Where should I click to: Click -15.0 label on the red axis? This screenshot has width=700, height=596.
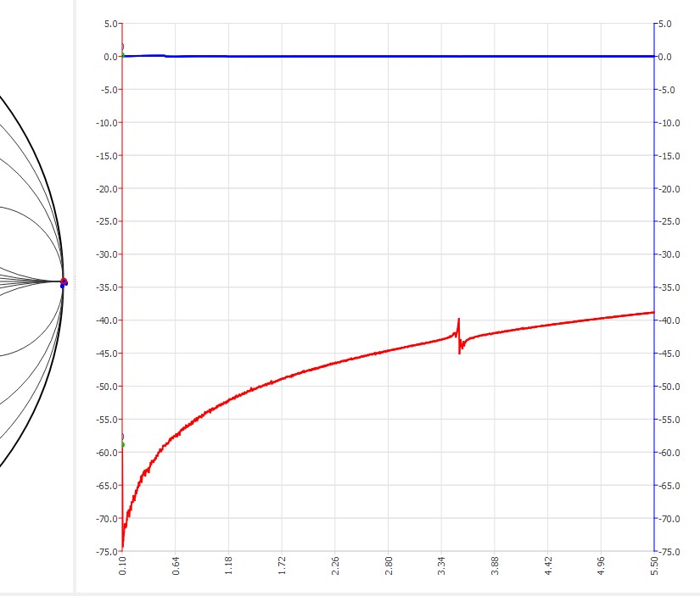tap(107, 156)
